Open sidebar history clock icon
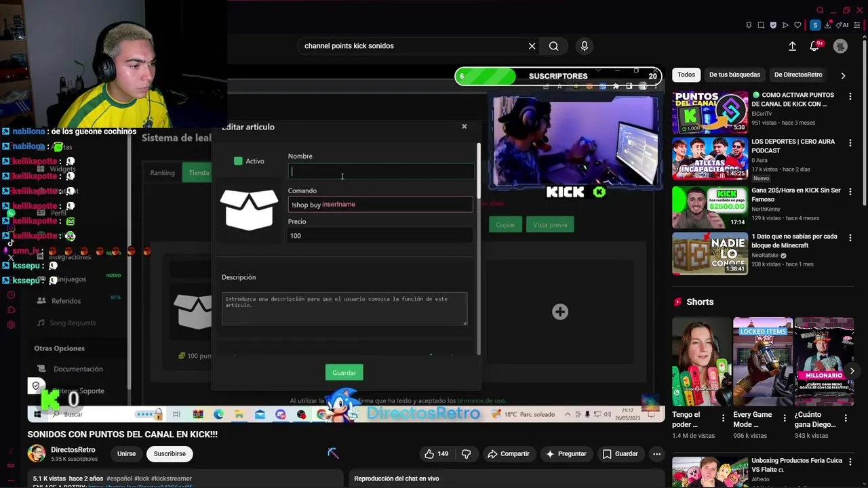Viewport: 868px width, 488px height. [x=11, y=295]
